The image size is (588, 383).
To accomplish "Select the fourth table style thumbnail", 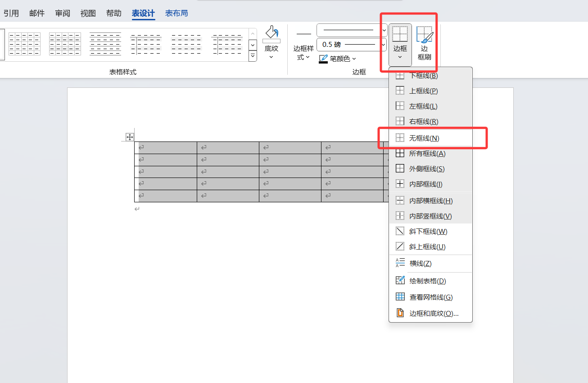I will (146, 44).
